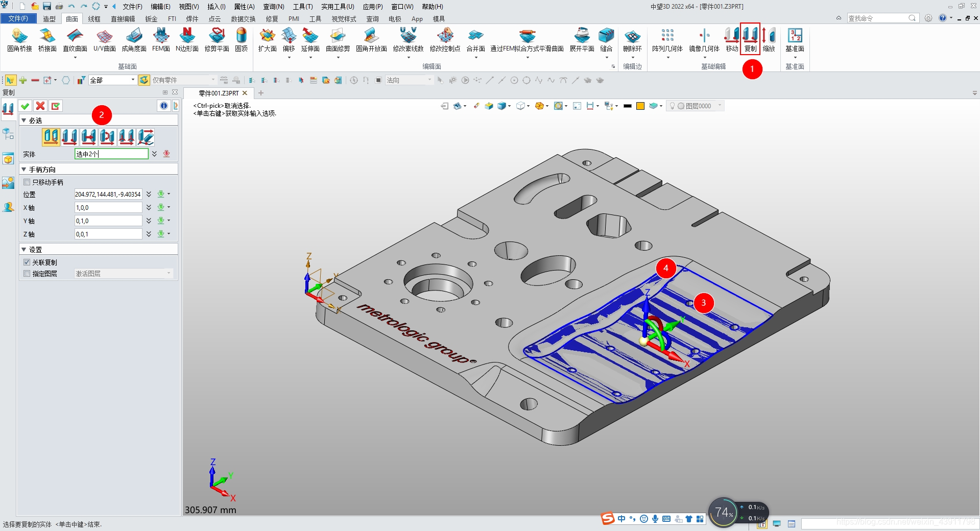
Task: Confirm copy with the green checkmark
Action: (x=25, y=106)
